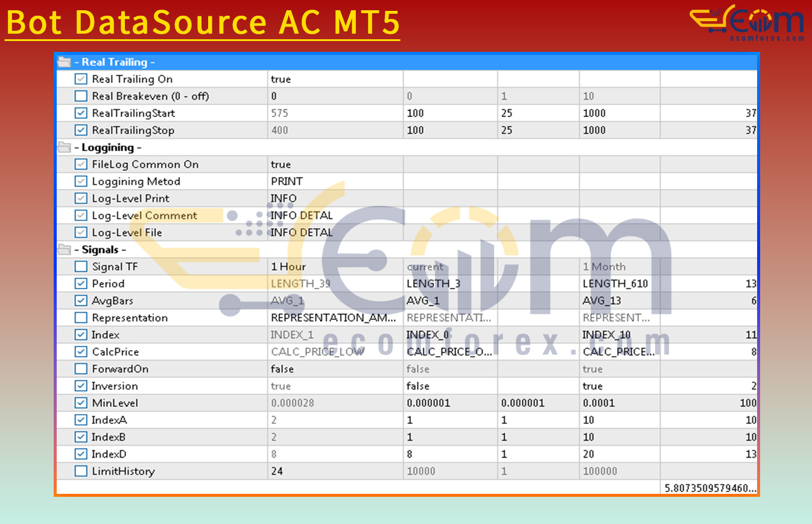Image resolution: width=812 pixels, height=524 pixels.
Task: Click the ecomforex.com logo at top right
Action: tap(747, 23)
